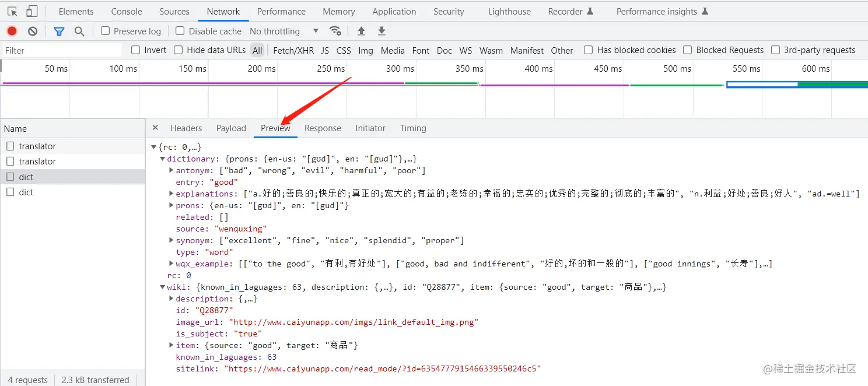This screenshot has width=868, height=386.
Task: Open network conditions wifi icon
Action: [x=335, y=31]
